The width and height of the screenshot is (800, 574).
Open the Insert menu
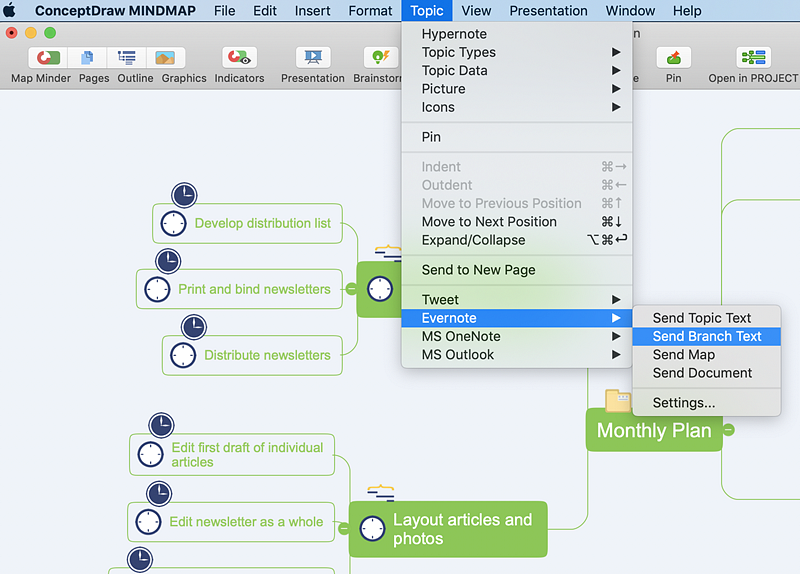312,11
